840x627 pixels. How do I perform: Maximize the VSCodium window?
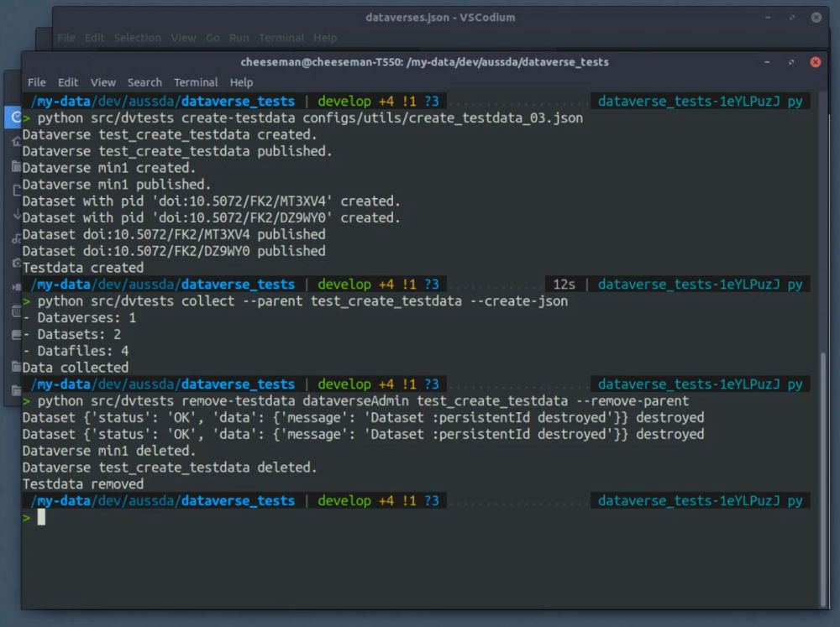tap(792, 18)
